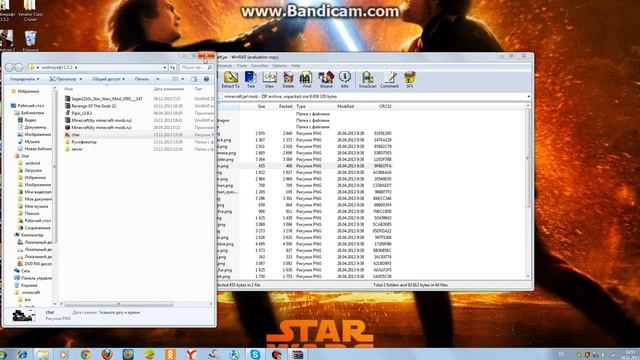Select Документы library in navigation tree
Image resolution: width=640 pixels, height=360 pixels.
[32, 127]
